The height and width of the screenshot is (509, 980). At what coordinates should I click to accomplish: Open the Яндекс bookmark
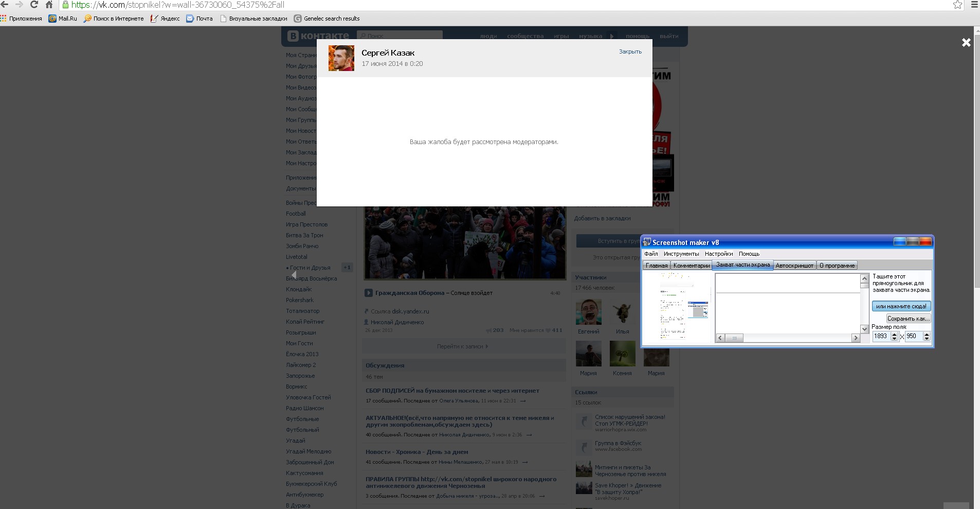[x=165, y=19]
